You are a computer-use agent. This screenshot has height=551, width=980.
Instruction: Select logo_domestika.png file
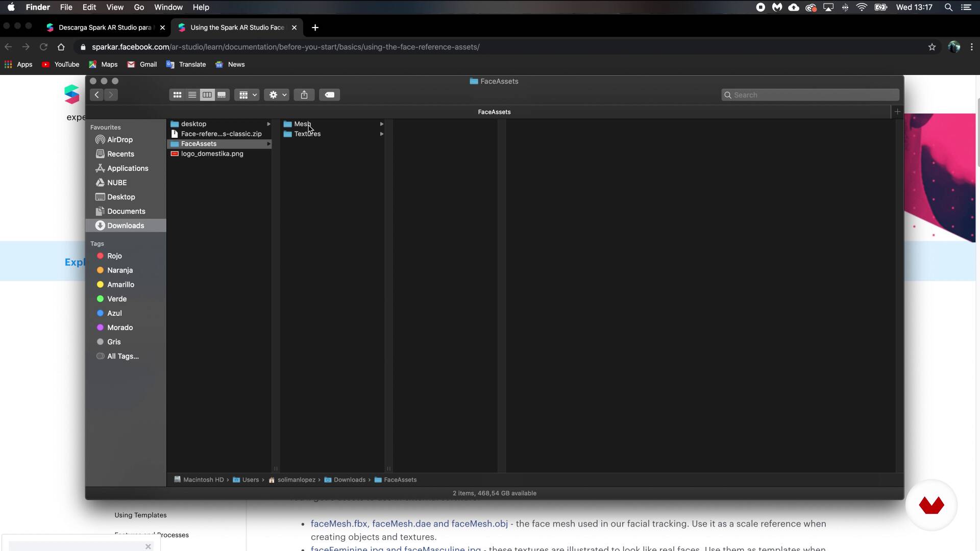[x=212, y=154]
